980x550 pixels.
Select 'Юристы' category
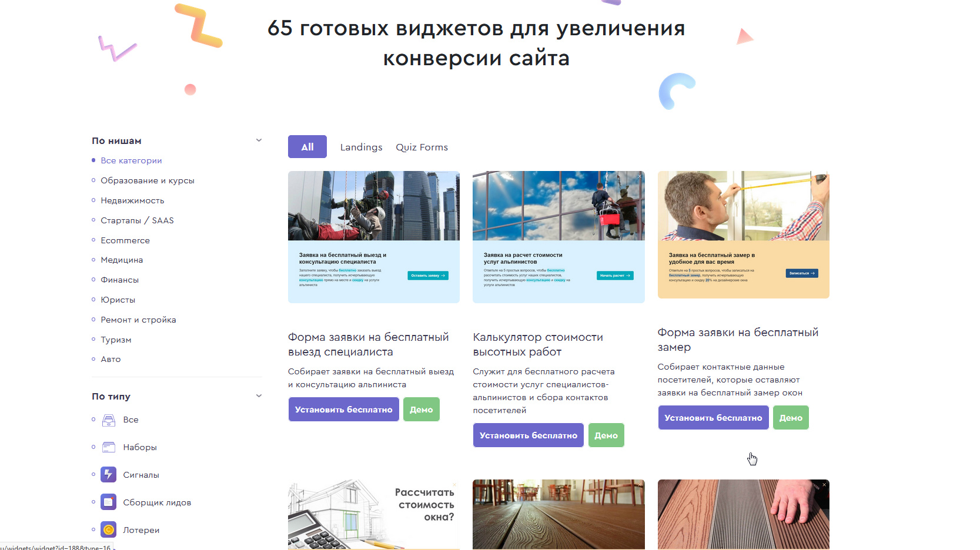(118, 300)
